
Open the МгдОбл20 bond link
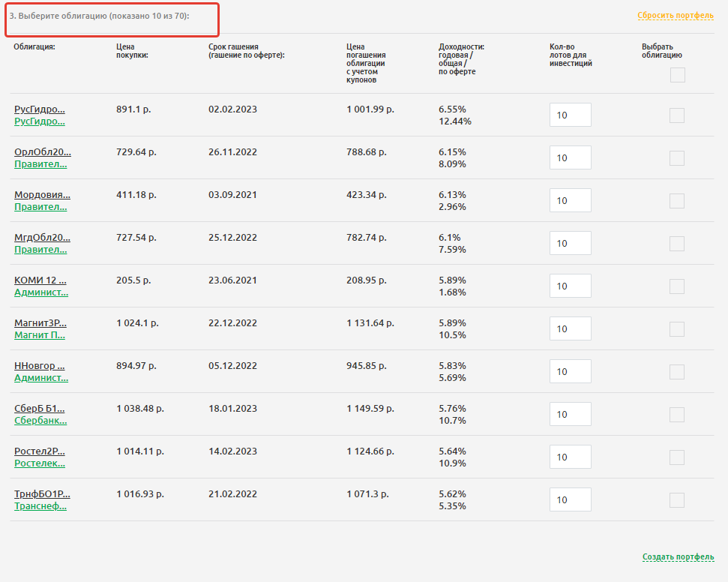[42, 237]
